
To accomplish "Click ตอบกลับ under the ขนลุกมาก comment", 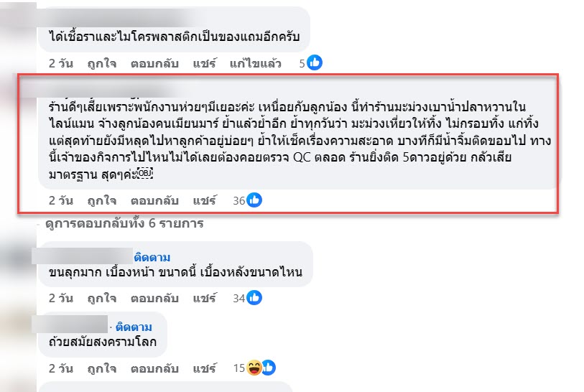I will pos(154,299).
